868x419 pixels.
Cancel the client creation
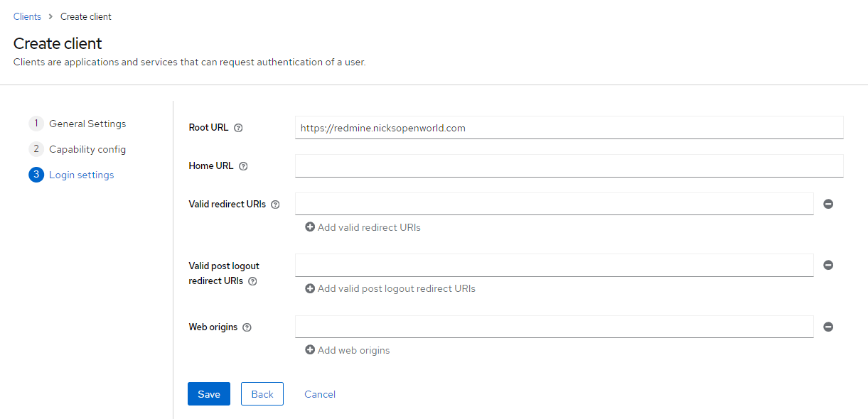pos(319,393)
